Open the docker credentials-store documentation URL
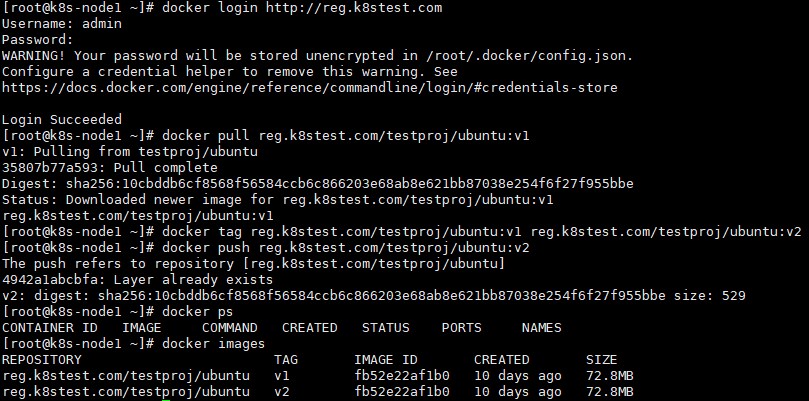 click(309, 88)
